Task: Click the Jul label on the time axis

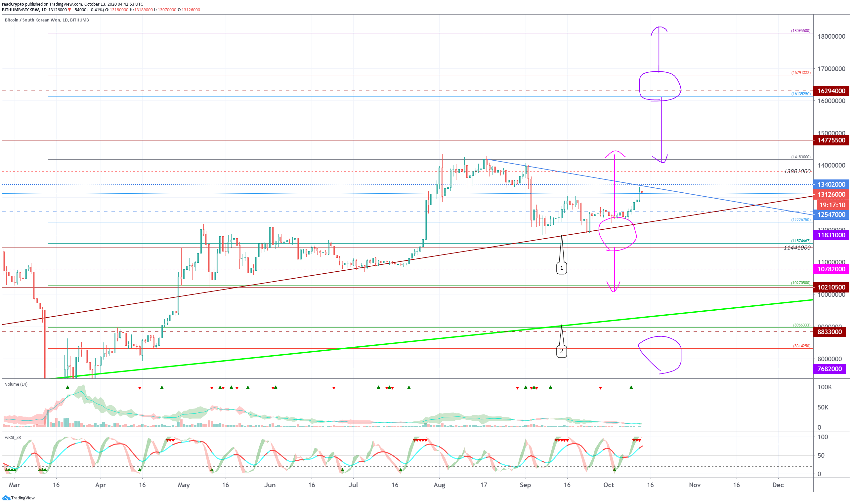Action: [x=353, y=485]
